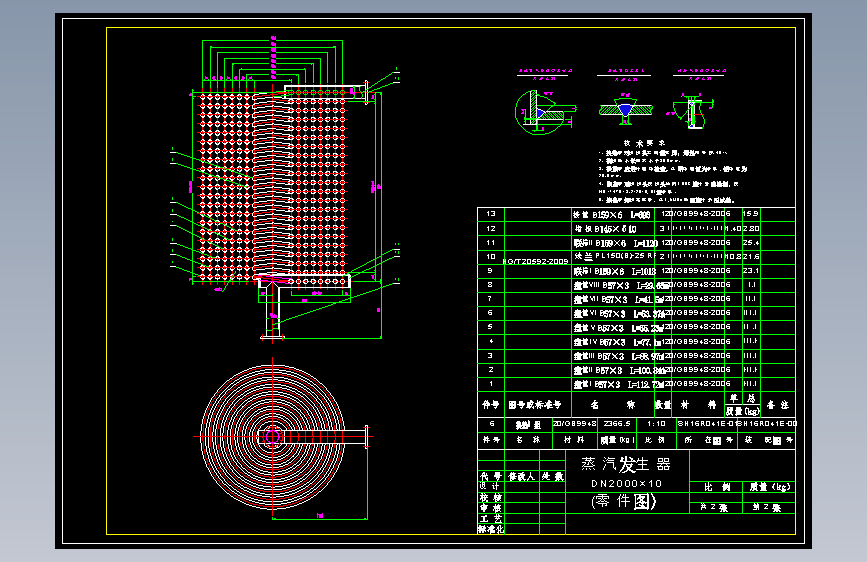Select the 校核 label in title block
This screenshot has width=867, height=562.
490,497
